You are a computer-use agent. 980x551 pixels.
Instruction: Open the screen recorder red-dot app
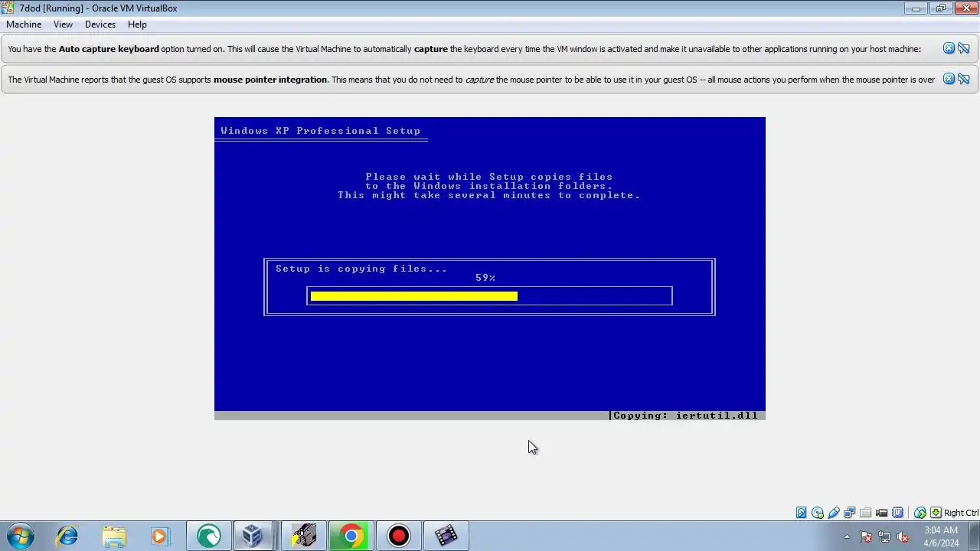[x=398, y=536]
